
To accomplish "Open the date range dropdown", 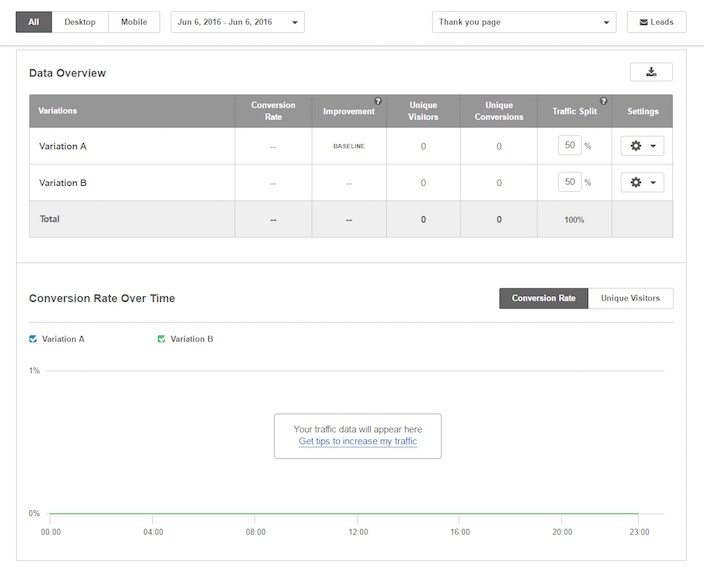I will click(x=238, y=22).
